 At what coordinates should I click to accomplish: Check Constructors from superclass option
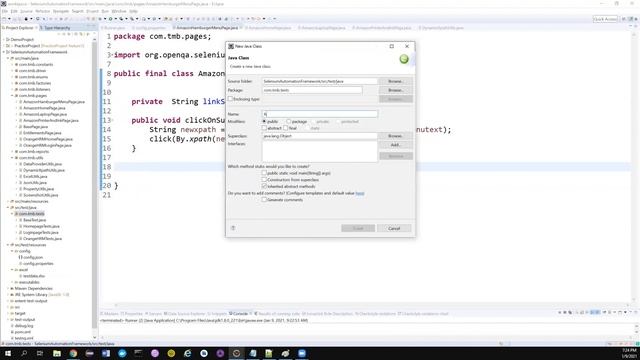tap(264, 180)
